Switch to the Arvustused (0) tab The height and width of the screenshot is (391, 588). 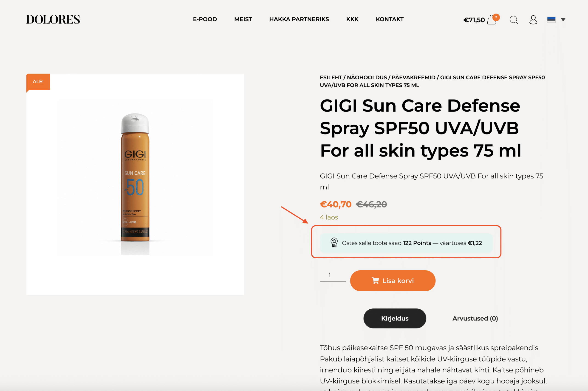(x=475, y=318)
